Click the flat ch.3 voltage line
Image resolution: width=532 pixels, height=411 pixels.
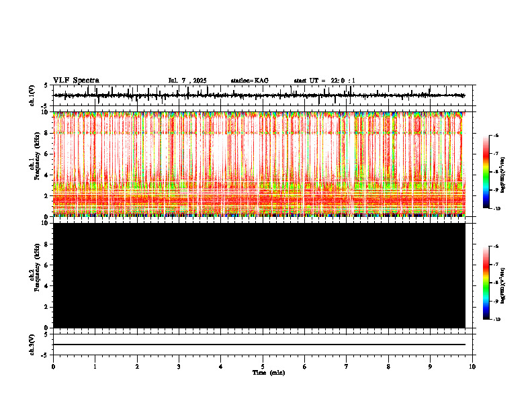click(259, 345)
